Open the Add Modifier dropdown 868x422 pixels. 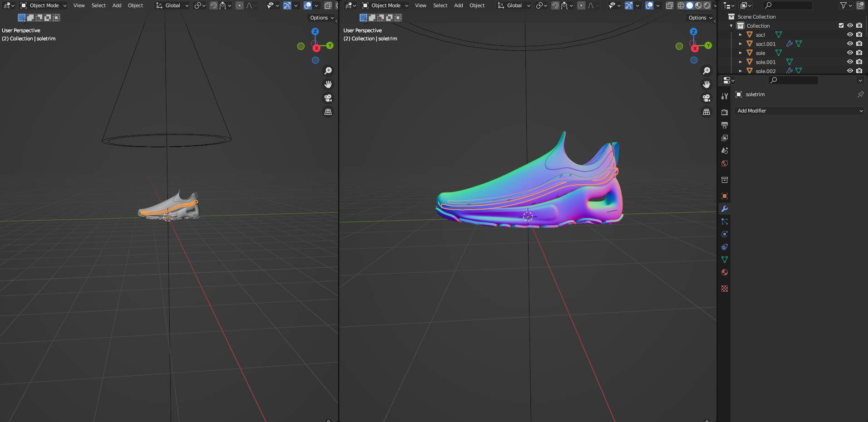click(x=799, y=111)
